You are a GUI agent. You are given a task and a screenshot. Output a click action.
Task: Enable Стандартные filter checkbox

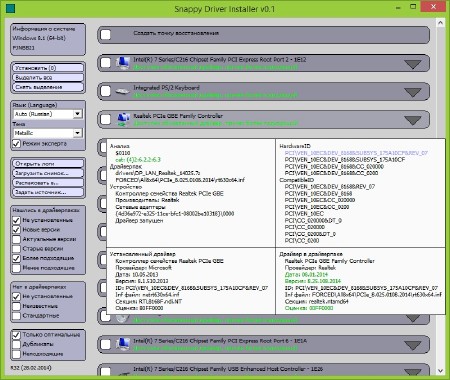(x=16, y=316)
